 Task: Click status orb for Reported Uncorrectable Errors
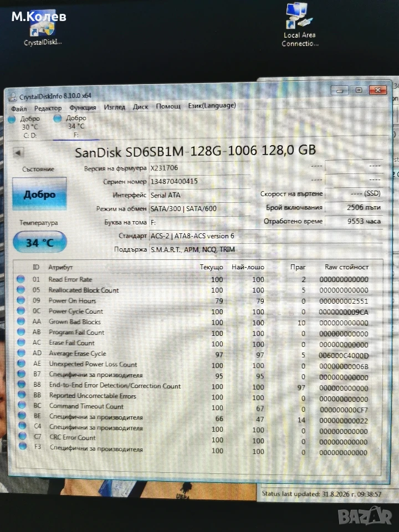pos(22,395)
